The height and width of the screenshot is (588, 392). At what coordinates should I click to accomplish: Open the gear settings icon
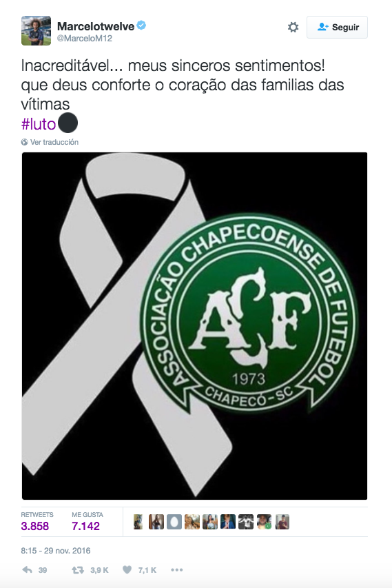coord(293,27)
